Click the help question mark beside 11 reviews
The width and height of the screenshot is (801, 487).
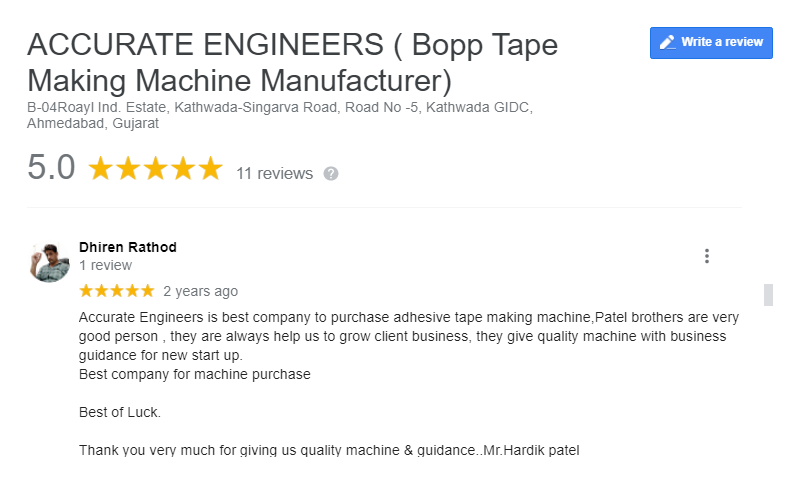(331, 173)
